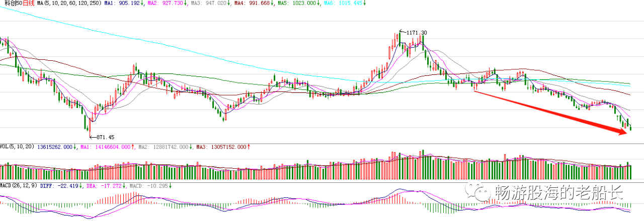The height and width of the screenshot is (221, 644).
Task: Select the 日线 daily period label
Action: (x=28, y=4)
